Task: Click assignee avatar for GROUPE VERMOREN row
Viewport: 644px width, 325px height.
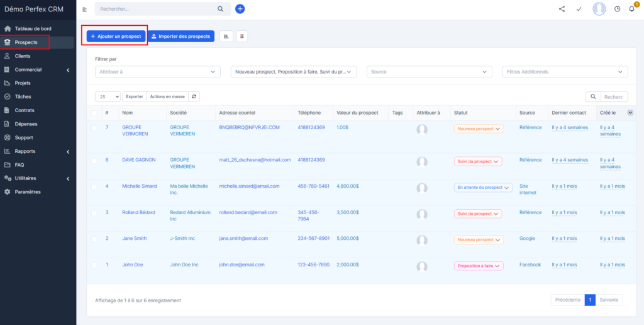Action: (422, 130)
